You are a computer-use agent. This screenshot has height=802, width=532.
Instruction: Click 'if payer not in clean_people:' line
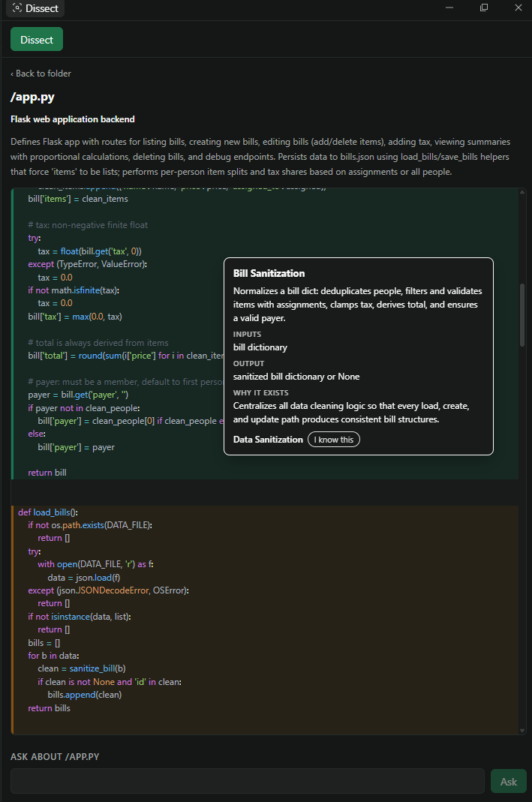(84, 408)
